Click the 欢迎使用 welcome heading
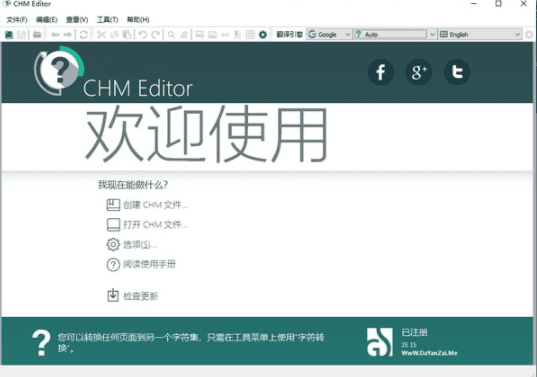The image size is (537, 377). (207, 134)
